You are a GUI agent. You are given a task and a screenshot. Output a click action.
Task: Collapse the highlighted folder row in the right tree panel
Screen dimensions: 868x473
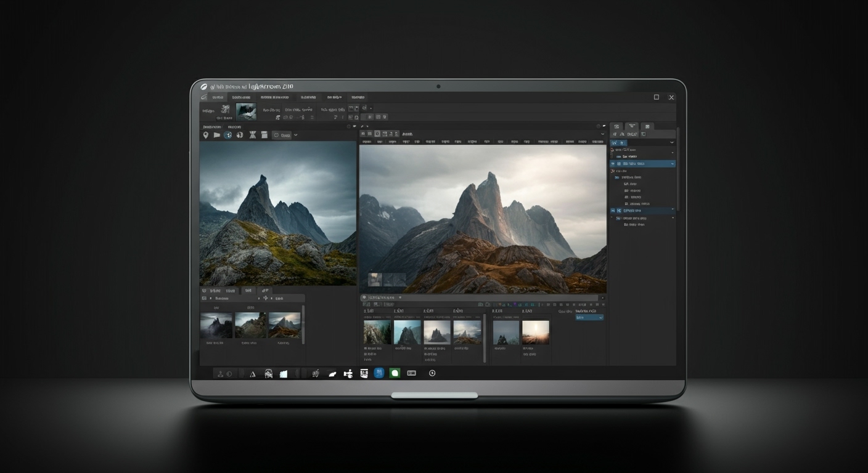click(672, 164)
